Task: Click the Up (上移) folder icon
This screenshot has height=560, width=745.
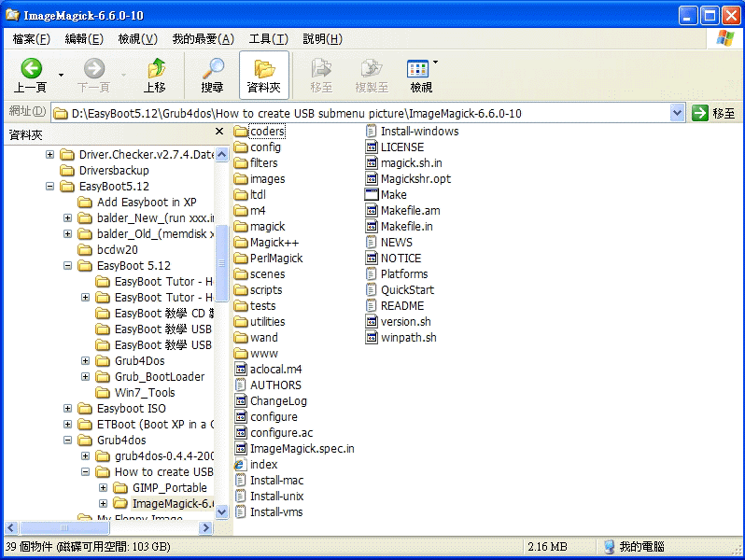Action: pos(156,68)
